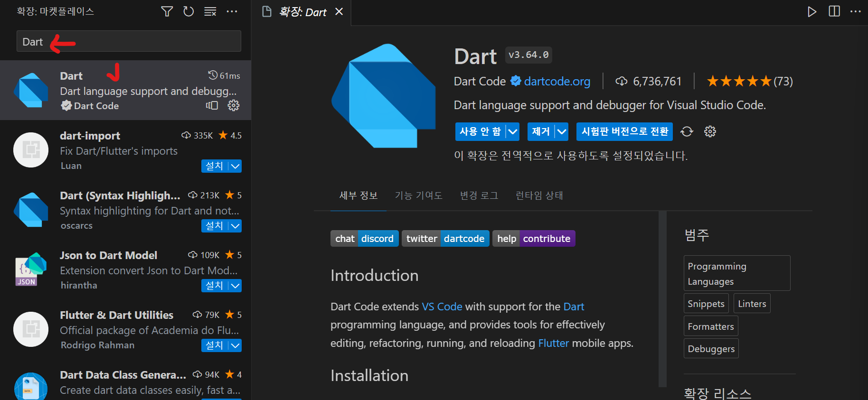This screenshot has height=400, width=868.
Task: Click the Json to Dart Model icon thumbnail
Action: 31,270
